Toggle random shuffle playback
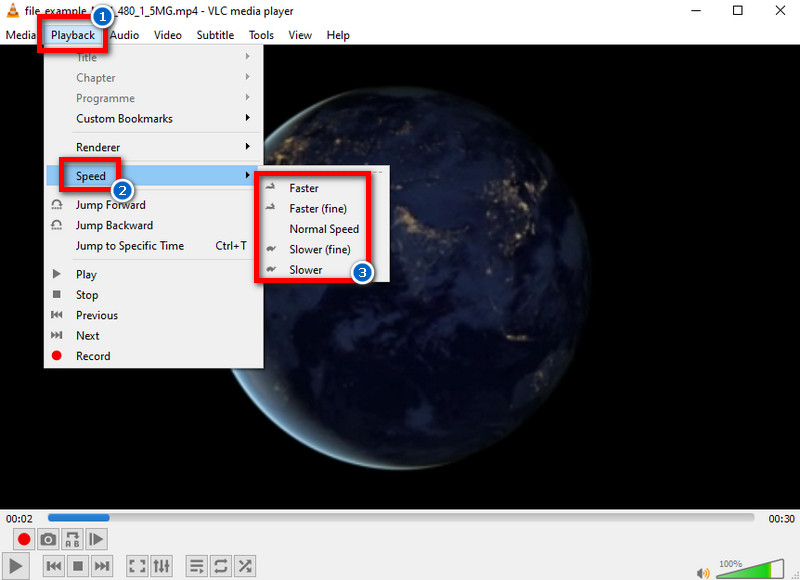The image size is (800, 580). [x=245, y=566]
